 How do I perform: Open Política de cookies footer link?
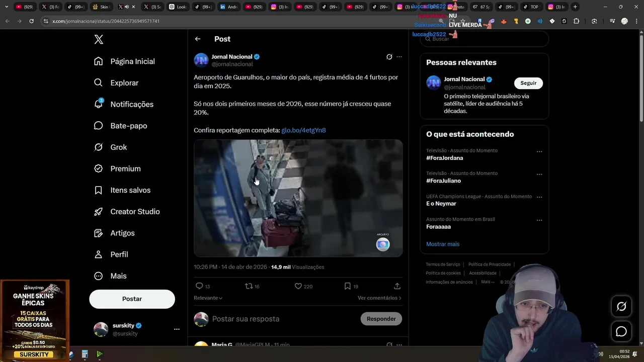(443, 273)
